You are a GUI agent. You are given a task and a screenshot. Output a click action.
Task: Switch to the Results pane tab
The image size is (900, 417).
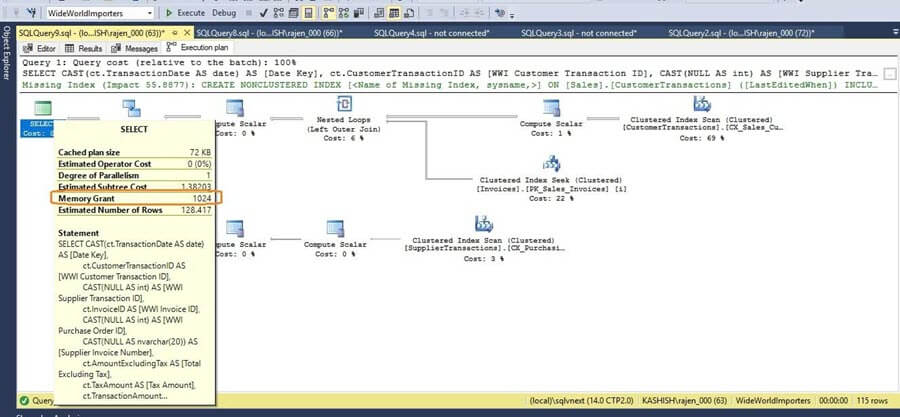(x=84, y=49)
